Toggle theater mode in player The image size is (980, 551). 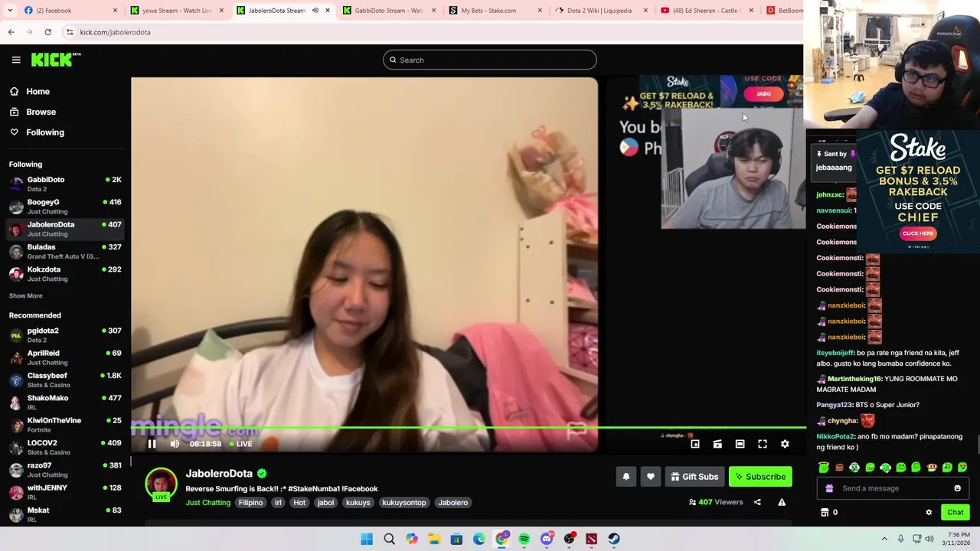click(740, 444)
